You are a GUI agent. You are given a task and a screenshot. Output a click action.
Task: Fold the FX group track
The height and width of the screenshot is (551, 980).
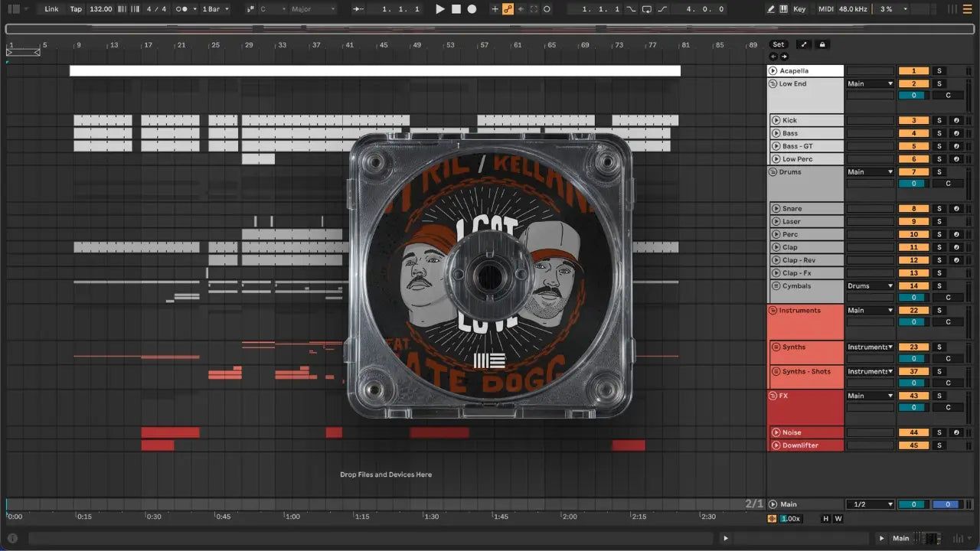click(x=773, y=396)
